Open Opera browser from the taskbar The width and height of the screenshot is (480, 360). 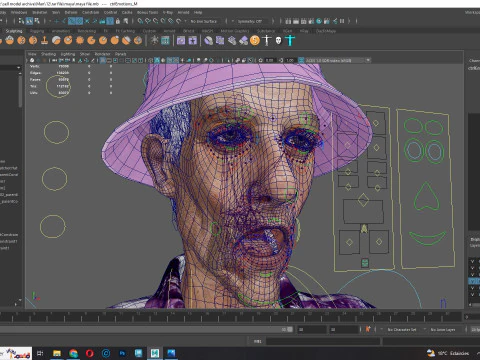point(90,353)
